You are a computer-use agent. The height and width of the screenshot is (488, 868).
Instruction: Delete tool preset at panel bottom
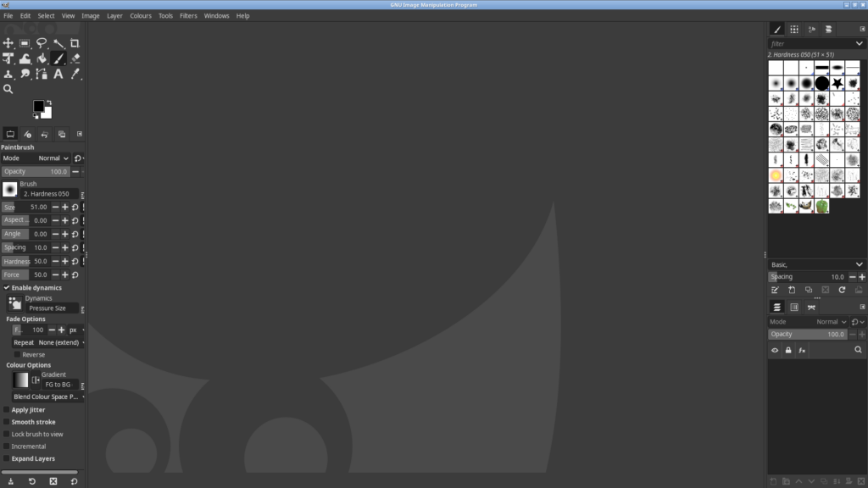tap(53, 481)
